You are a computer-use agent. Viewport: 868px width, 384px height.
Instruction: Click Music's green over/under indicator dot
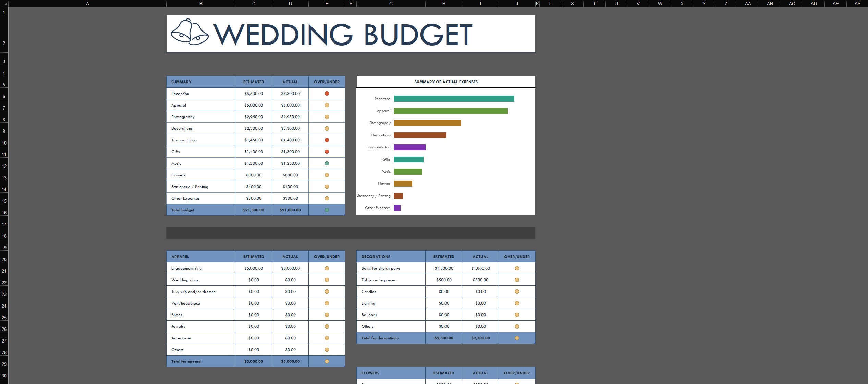327,163
